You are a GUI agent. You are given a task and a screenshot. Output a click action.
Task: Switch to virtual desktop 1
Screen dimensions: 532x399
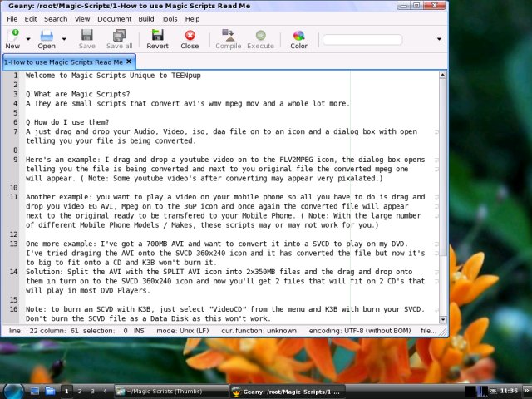click(x=66, y=392)
